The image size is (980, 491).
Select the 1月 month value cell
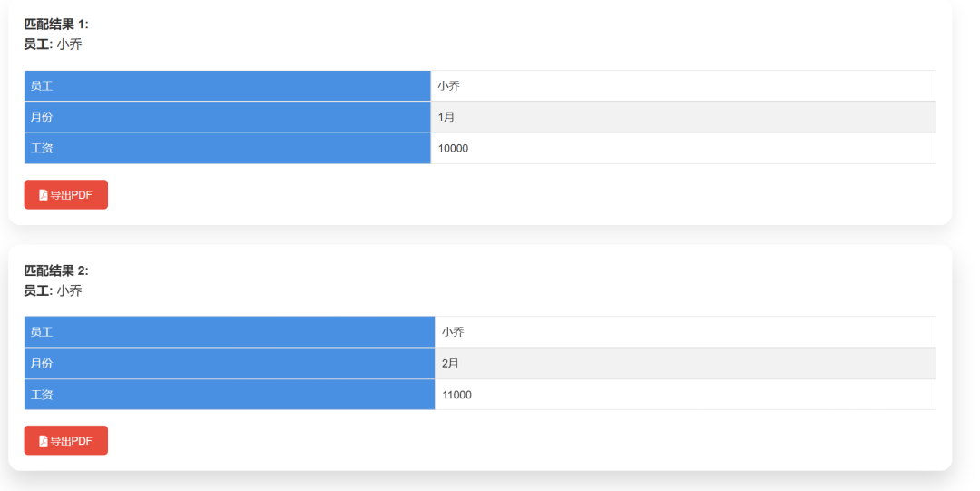(682, 117)
